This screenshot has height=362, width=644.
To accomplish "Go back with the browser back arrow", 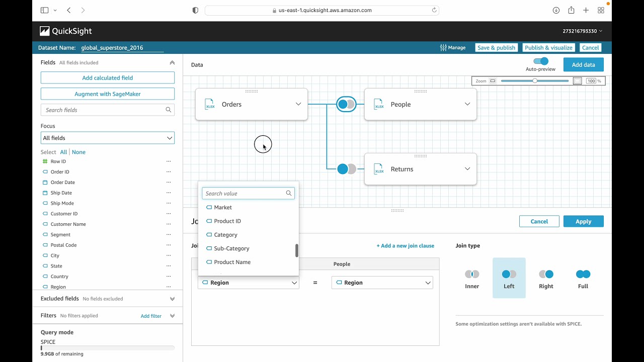I will (69, 10).
